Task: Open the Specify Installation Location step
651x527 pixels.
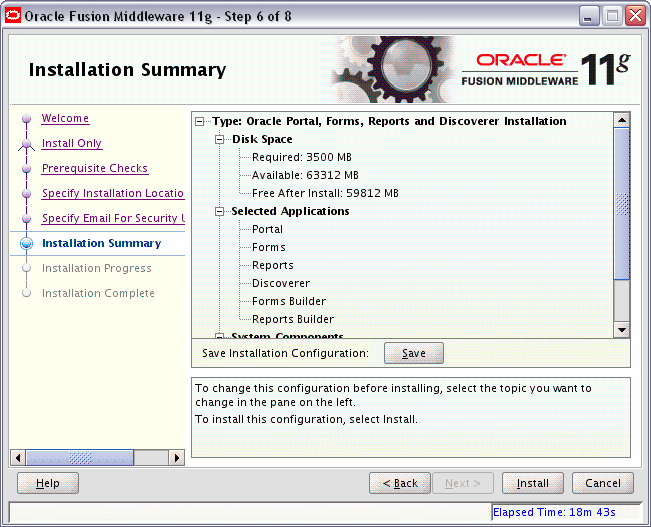Action: [113, 193]
